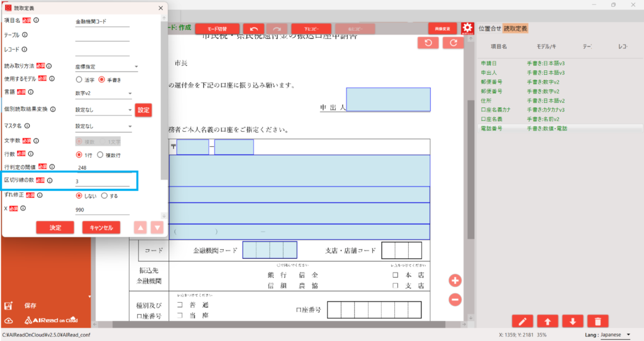
Task: Open settings with the gear icon
Action: coord(467,28)
